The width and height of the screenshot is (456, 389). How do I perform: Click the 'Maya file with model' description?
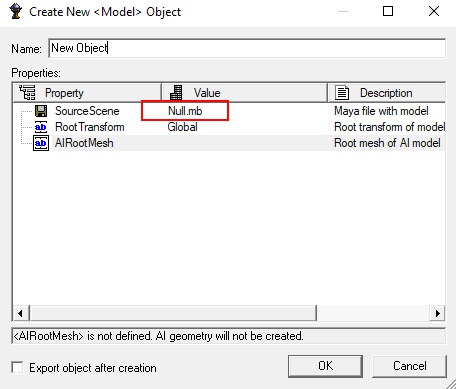(x=381, y=111)
